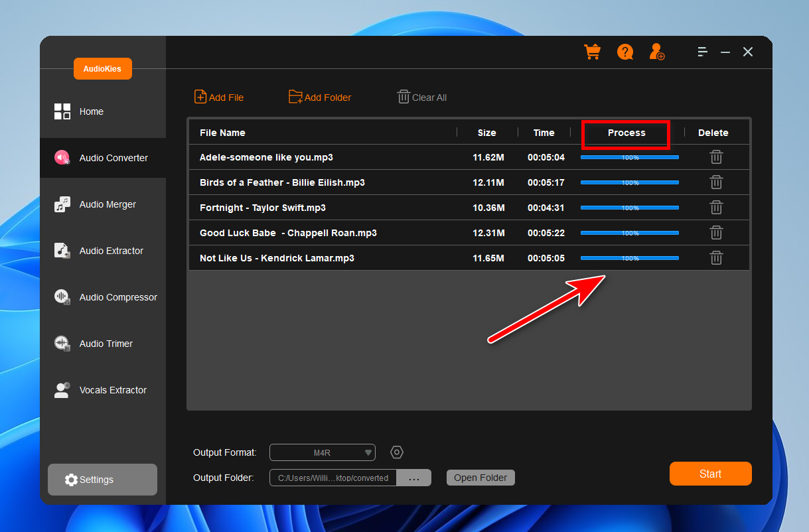The height and width of the screenshot is (532, 809).
Task: Open output format settings hexagon icon
Action: [397, 452]
